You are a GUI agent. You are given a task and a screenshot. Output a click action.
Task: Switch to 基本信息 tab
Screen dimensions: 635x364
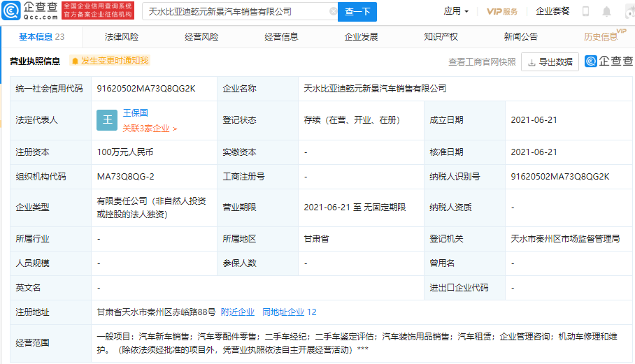coord(42,37)
